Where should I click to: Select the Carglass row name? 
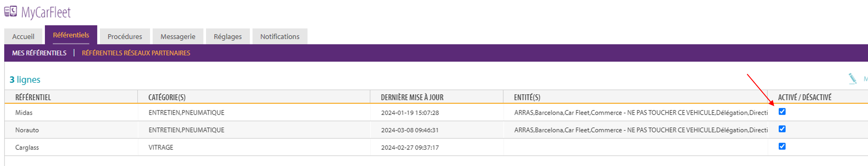coord(27,147)
